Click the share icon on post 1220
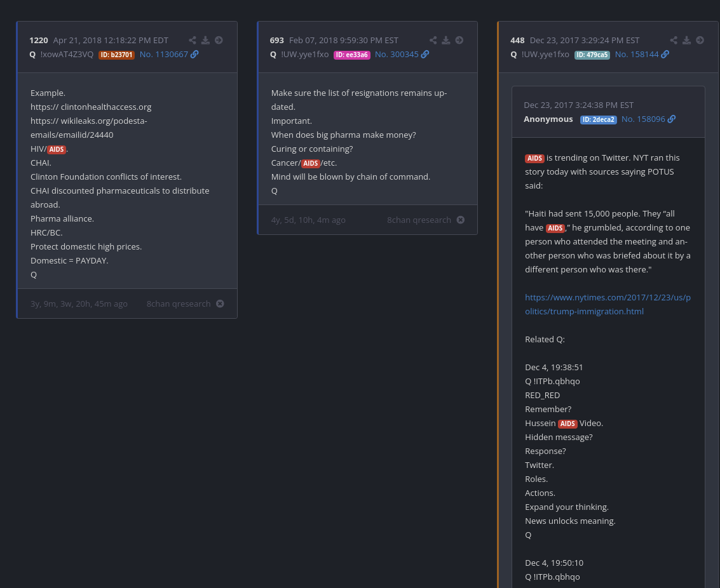 (x=193, y=41)
